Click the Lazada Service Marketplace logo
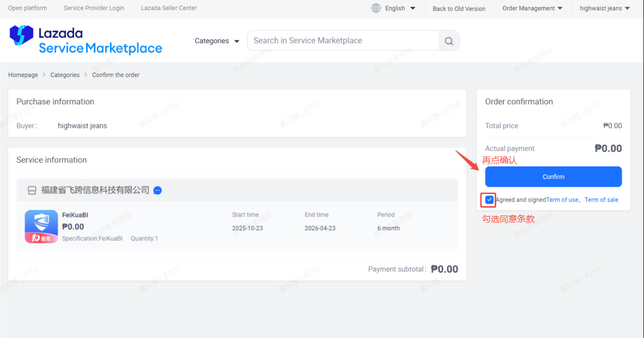Screen dimensions: 644x338 tap(86, 40)
